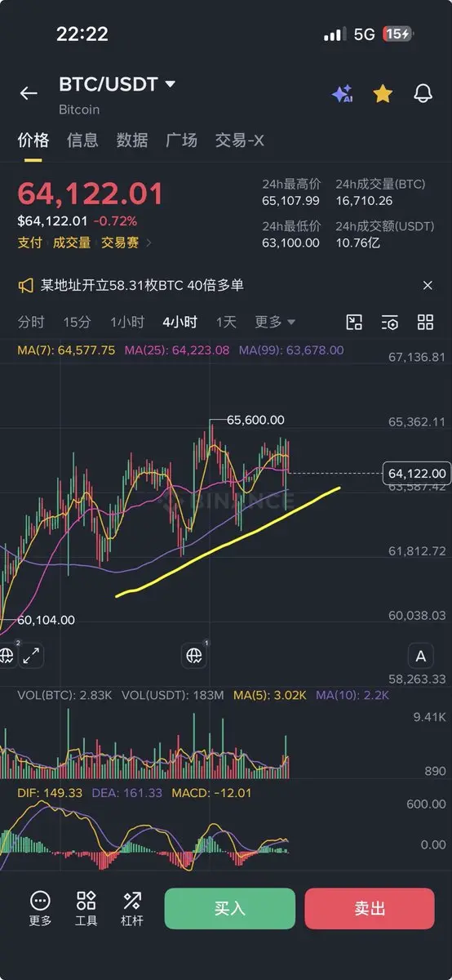452x980 pixels.
Task: Open the 更多 menu in bottom bar
Action: coord(40,908)
